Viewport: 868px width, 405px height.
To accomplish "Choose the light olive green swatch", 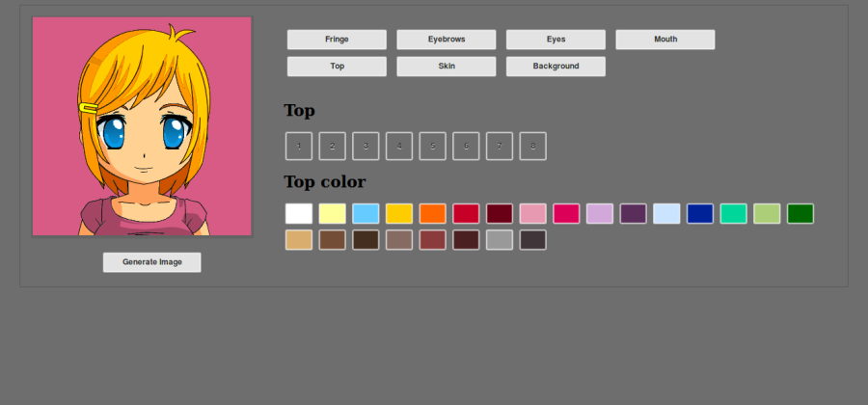I will [x=767, y=213].
